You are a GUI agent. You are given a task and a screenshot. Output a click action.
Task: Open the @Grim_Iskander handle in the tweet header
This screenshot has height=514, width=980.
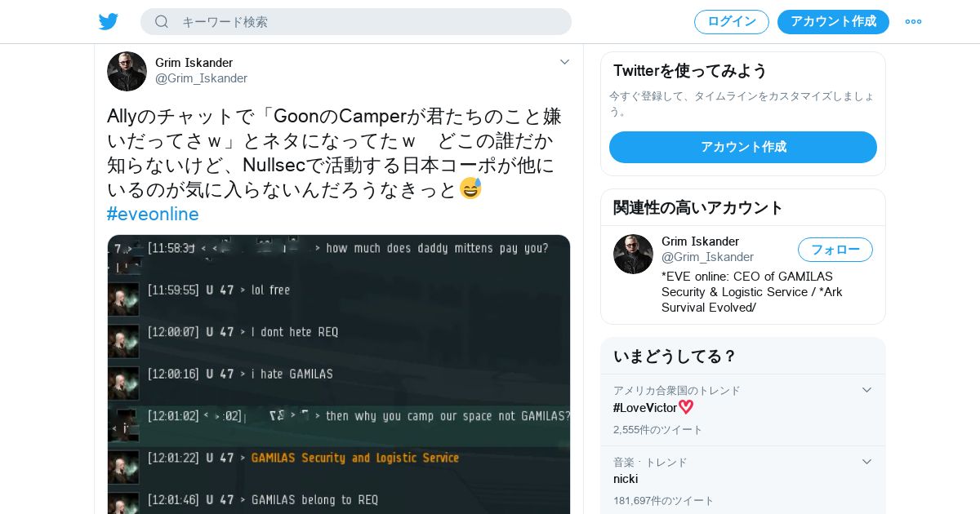pos(201,78)
